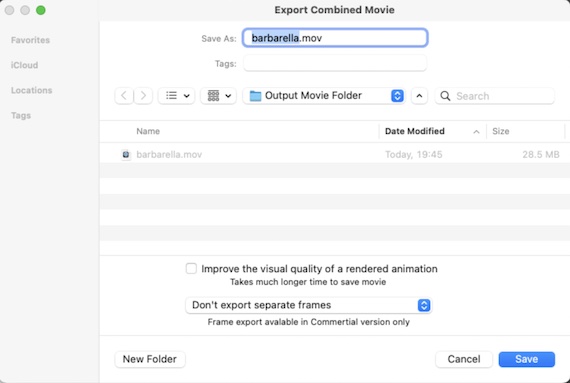The image size is (570, 383).
Task: Toggle the Date Modified sort direction arrow
Action: (x=476, y=132)
